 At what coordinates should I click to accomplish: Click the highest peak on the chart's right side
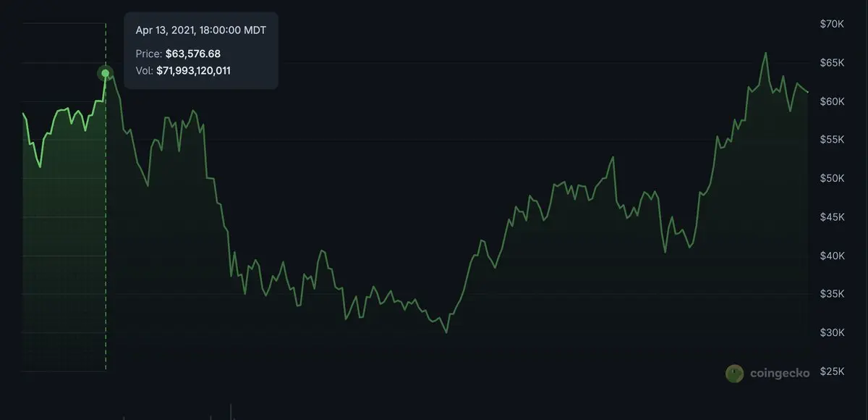click(x=765, y=53)
